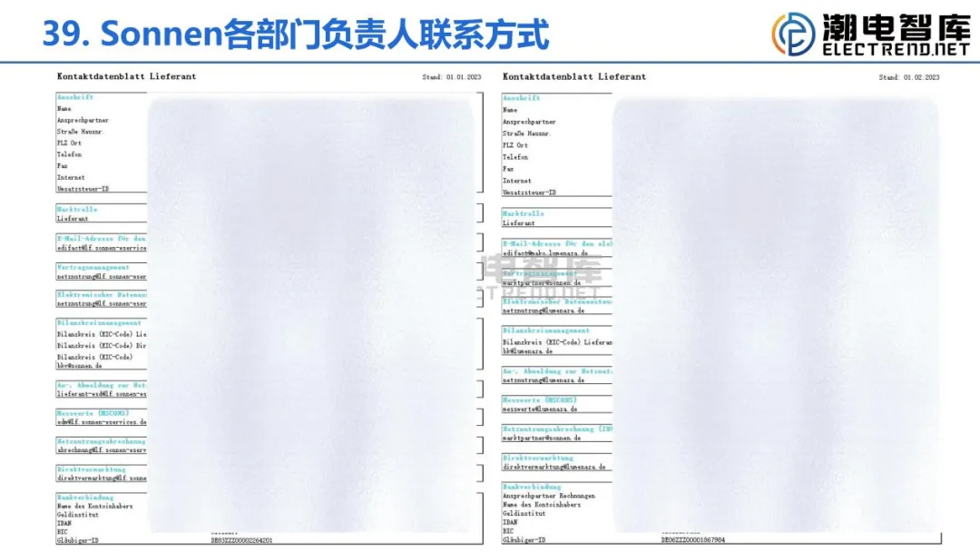Click 'Bilanzkreis (EIC-Code) Lieferan' in 01.02.2023 sheet
Screen dimensions: 980x552
tap(557, 342)
